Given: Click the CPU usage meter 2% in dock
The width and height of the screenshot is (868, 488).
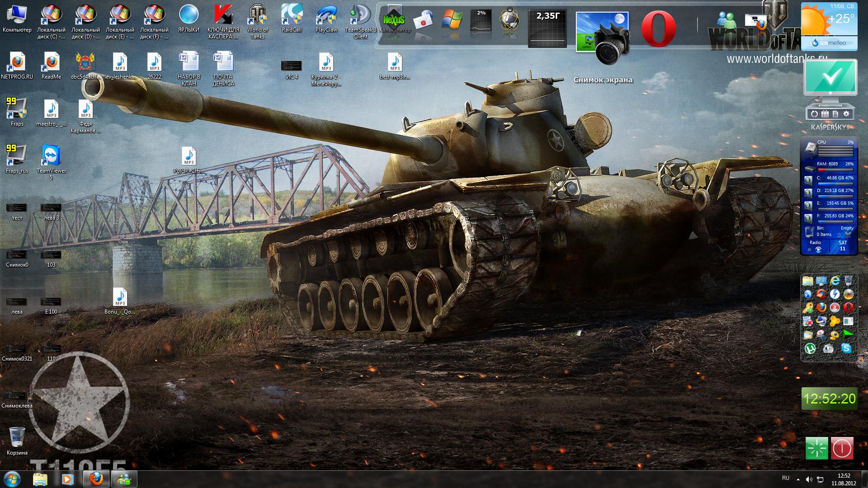Looking at the screenshot, I should [x=481, y=20].
